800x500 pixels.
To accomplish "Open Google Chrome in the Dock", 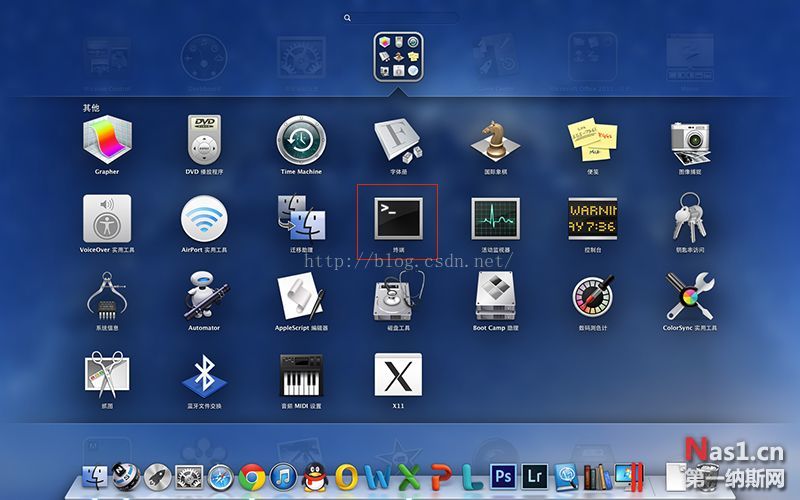I will tap(252, 477).
